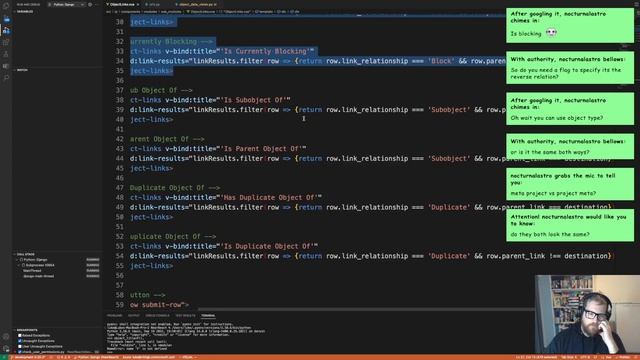This screenshot has height=360, width=640.
Task: Toggle the Uncaught Exceptions checkbox
Action: (20, 341)
